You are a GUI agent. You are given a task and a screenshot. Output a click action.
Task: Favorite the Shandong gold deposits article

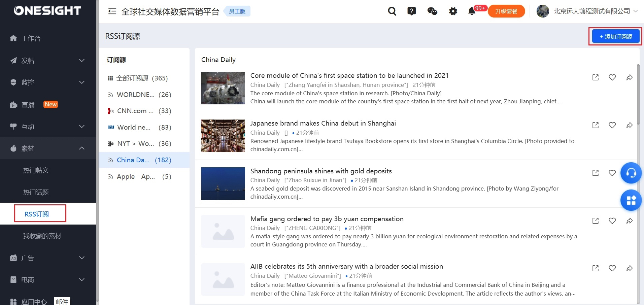tap(612, 173)
